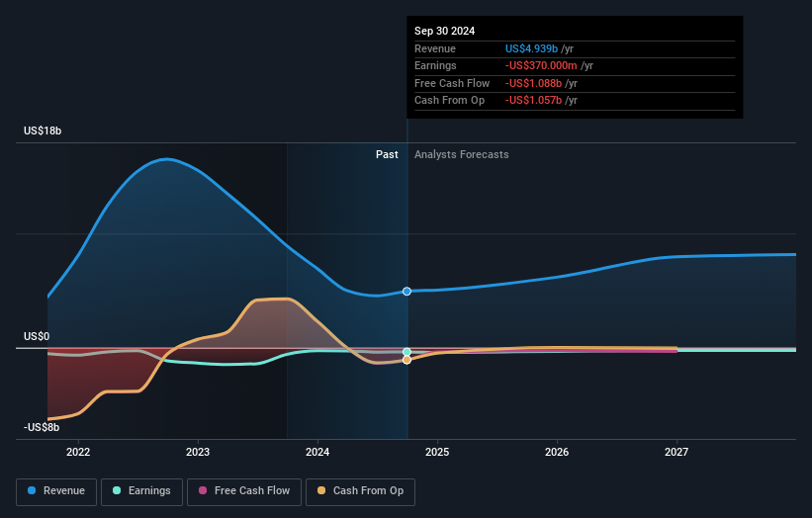Click the 2023 x-axis label
Viewport: 812px width, 518px height.
[x=198, y=453]
